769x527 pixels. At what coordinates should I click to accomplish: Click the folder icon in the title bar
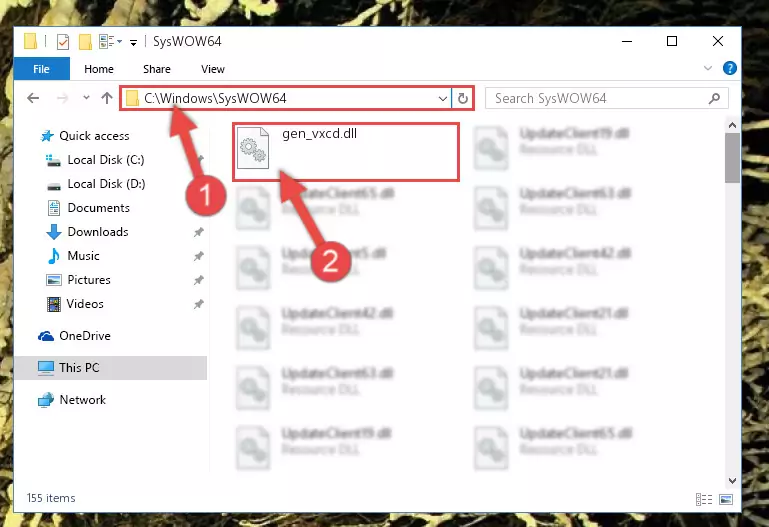click(30, 42)
